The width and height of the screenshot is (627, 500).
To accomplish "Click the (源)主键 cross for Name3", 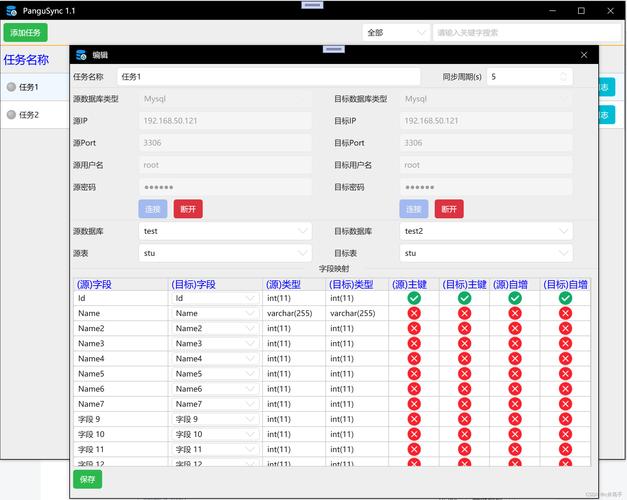I will point(414,344).
